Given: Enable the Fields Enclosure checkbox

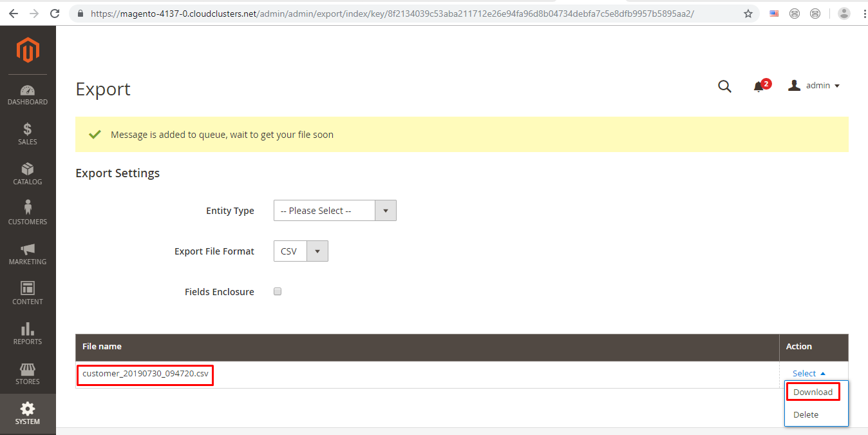Looking at the screenshot, I should coord(278,291).
